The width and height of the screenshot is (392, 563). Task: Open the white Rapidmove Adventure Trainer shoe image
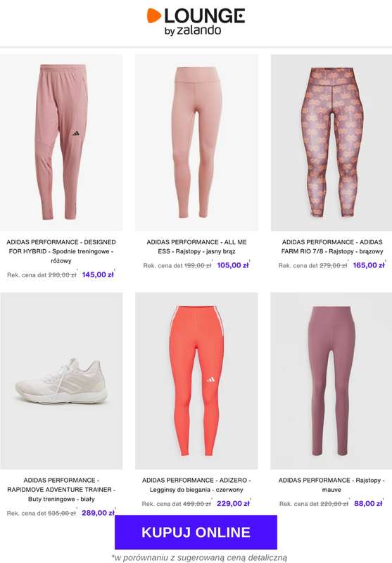click(61, 381)
